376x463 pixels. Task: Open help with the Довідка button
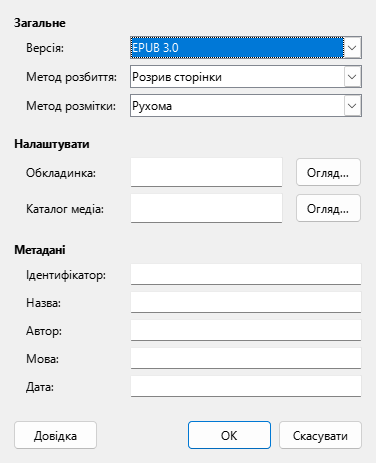click(55, 435)
